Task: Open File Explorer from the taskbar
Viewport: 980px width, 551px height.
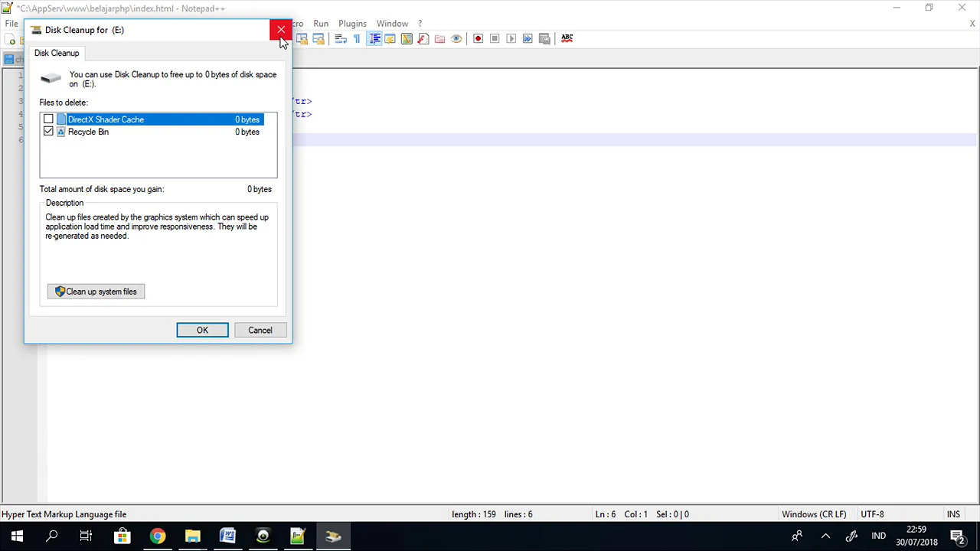Action: (192, 536)
